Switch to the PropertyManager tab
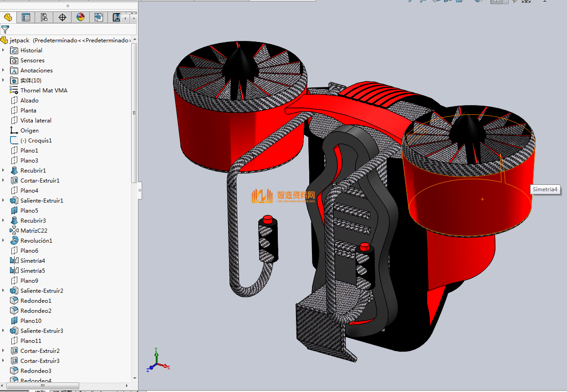 (26, 17)
